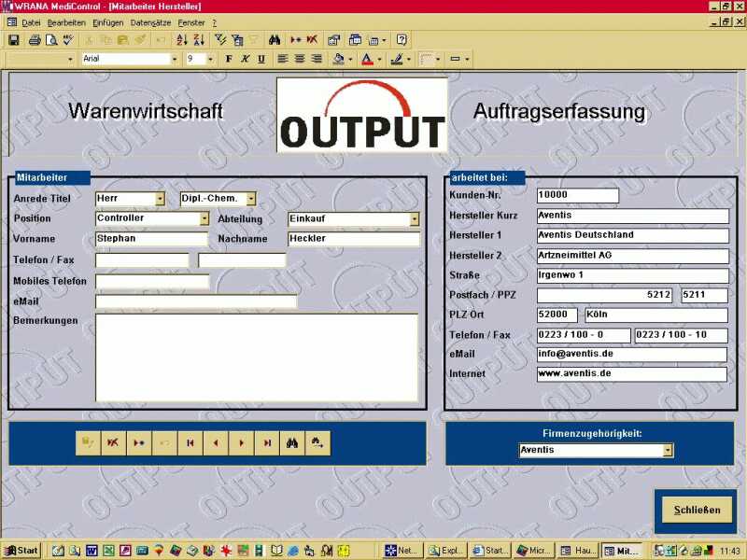Click into the Bemerkungen text area
Viewport: 747px width, 560px height.
[257, 357]
